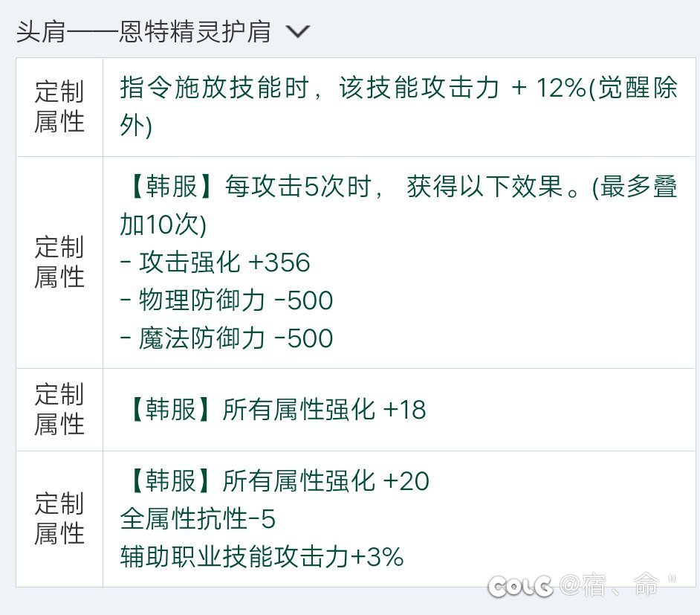Viewport: 700px width, 615px height.
Task: Click the 头肩——恩特精灵护肩 heading text
Action: click(143, 33)
